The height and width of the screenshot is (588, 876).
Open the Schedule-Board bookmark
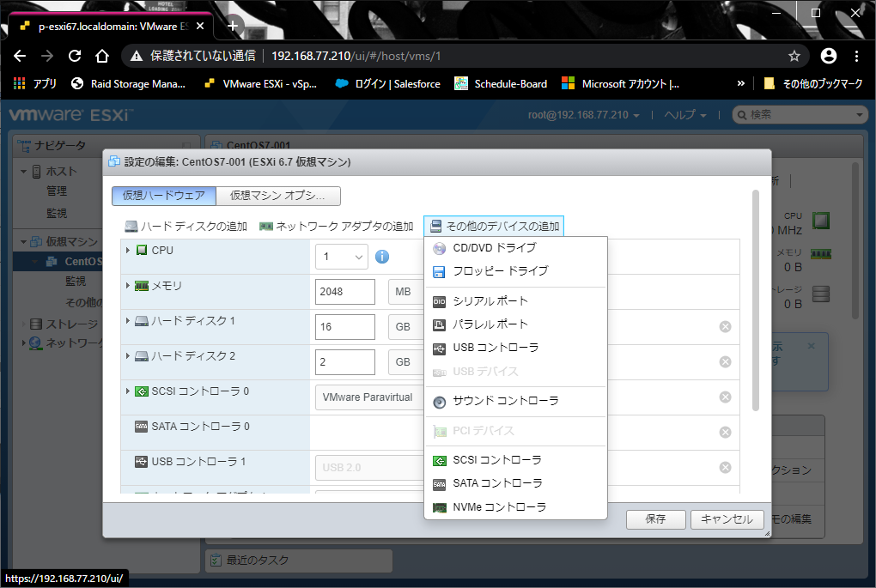pos(501,84)
